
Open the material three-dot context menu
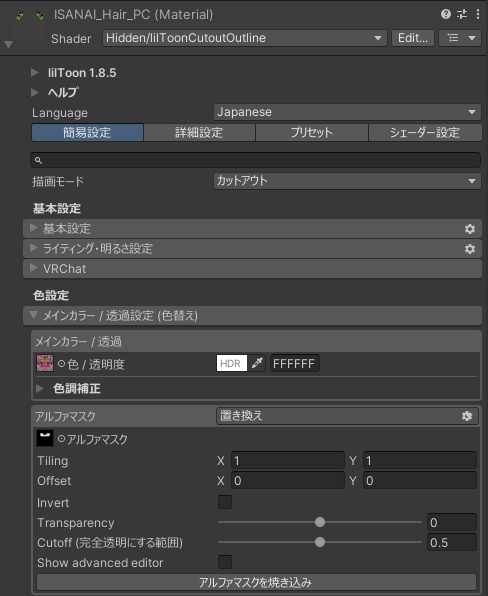[x=478, y=14]
